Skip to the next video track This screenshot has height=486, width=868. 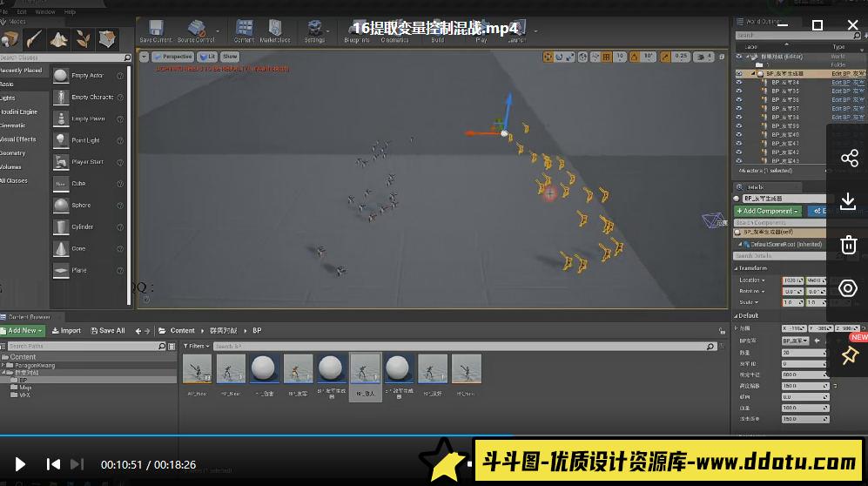[x=77, y=464]
